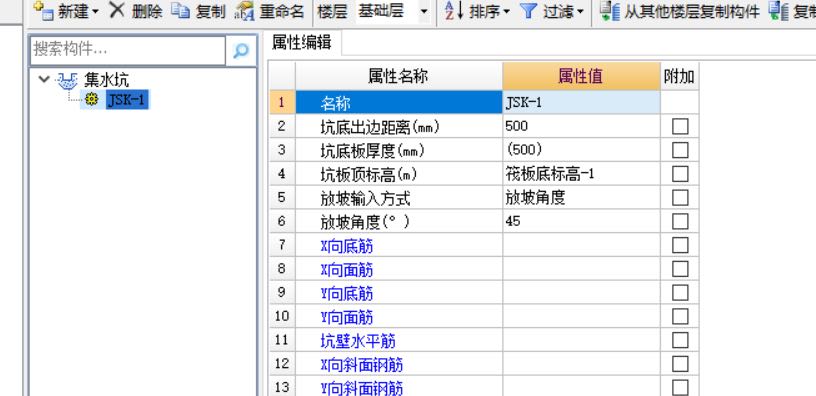Toggle checkbox for 放坡角度 row
The width and height of the screenshot is (816, 396).
pos(680,222)
